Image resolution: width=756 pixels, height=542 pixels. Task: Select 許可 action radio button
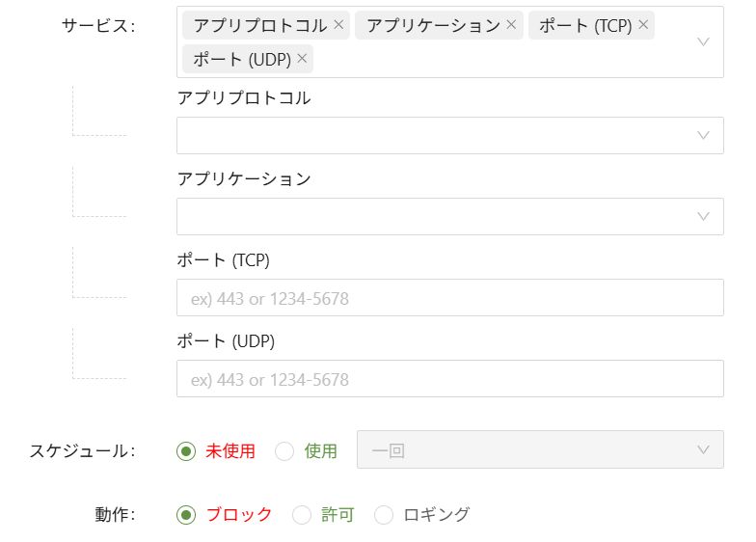(302, 515)
